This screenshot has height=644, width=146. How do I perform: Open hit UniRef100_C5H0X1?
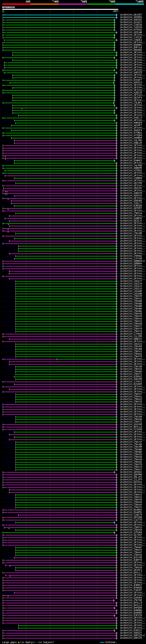131,299
